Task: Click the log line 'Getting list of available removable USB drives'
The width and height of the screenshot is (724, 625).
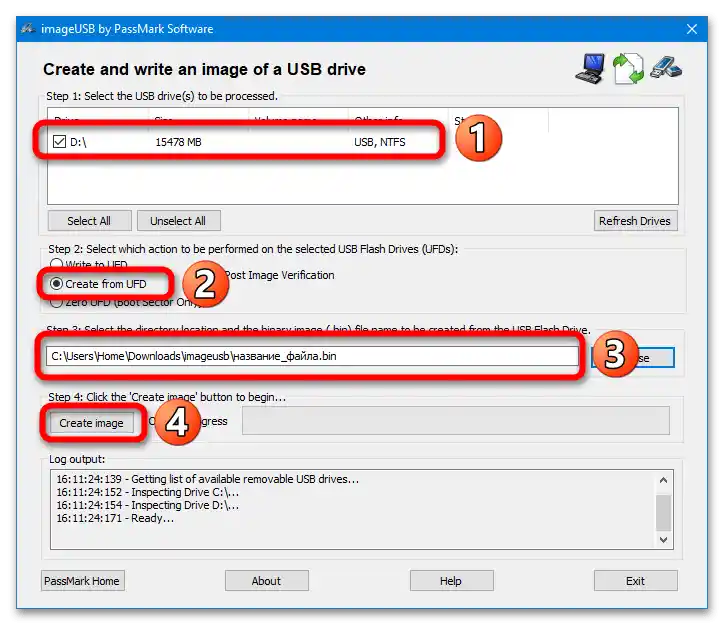Action: click(x=208, y=480)
